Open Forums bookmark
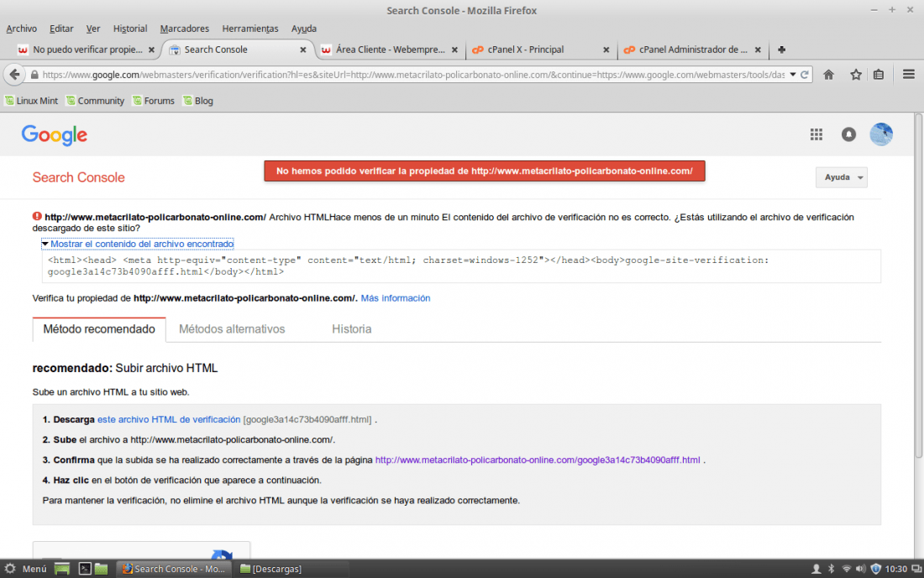Screen dimensions: 924x578 154,101
